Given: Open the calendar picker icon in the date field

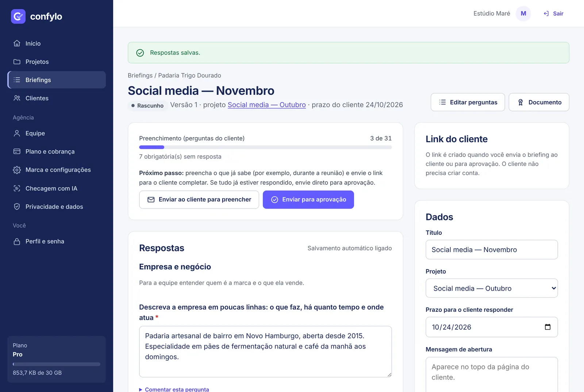Looking at the screenshot, I should click(547, 327).
